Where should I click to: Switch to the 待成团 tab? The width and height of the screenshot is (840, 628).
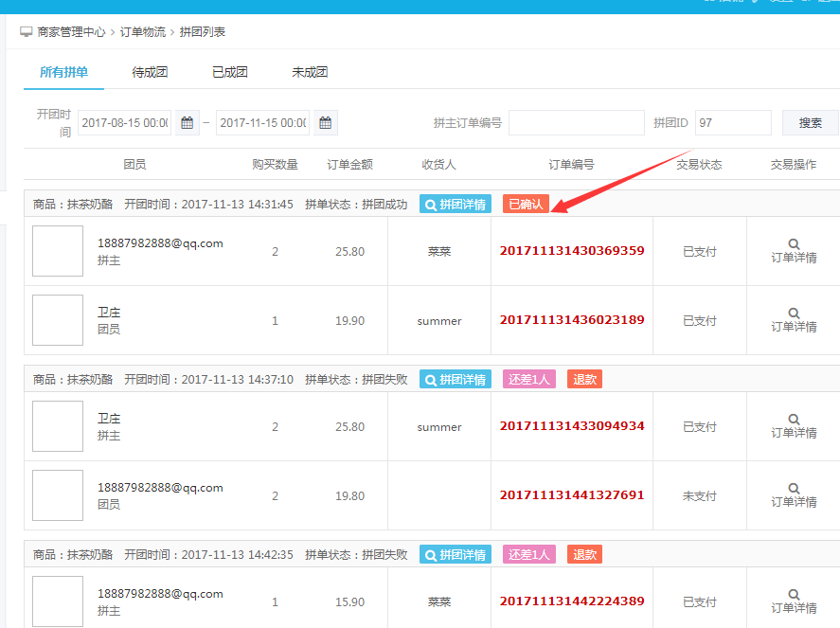150,72
